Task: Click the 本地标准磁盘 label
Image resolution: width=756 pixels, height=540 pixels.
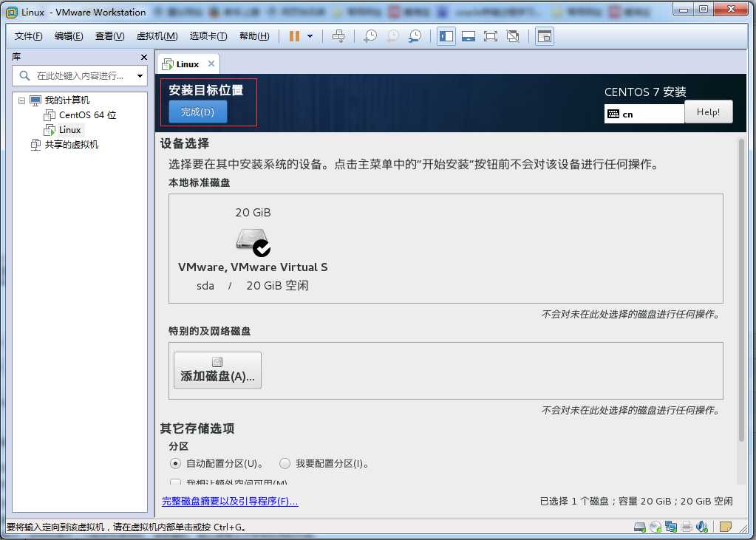Action: 199,182
